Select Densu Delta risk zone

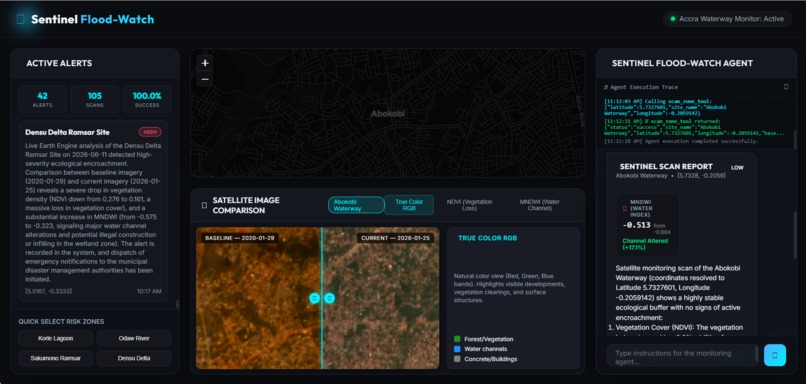coord(134,358)
